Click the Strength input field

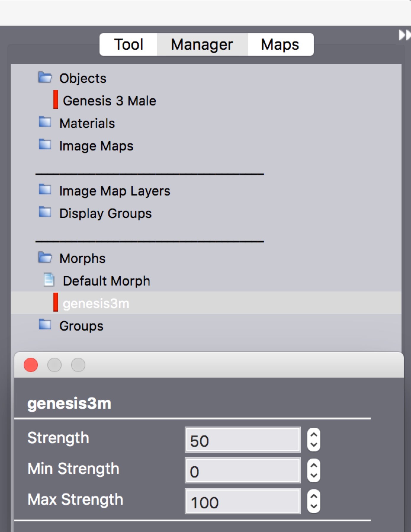pos(243,440)
